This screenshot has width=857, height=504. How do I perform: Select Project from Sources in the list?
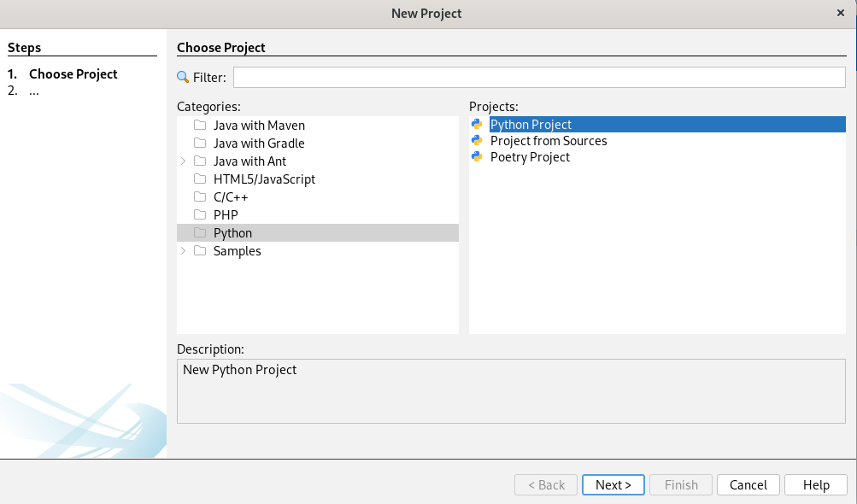549,141
